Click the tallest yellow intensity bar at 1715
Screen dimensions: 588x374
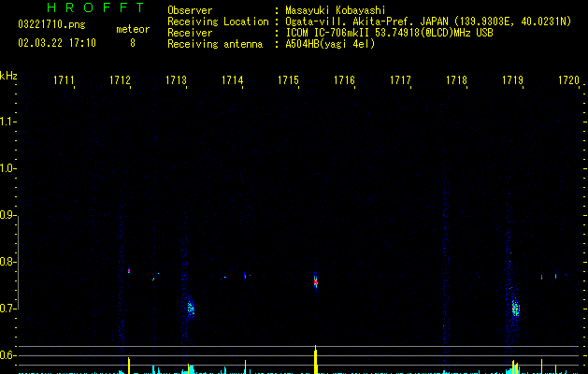316,359
